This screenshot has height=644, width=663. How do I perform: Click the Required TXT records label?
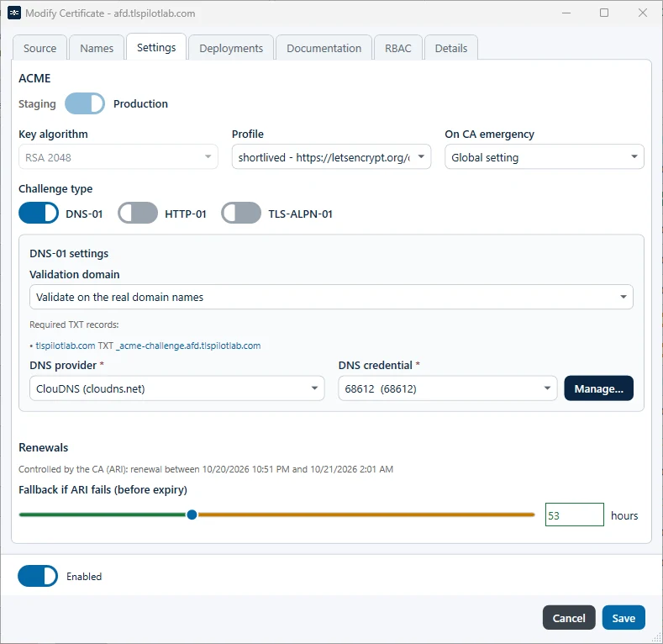point(74,325)
